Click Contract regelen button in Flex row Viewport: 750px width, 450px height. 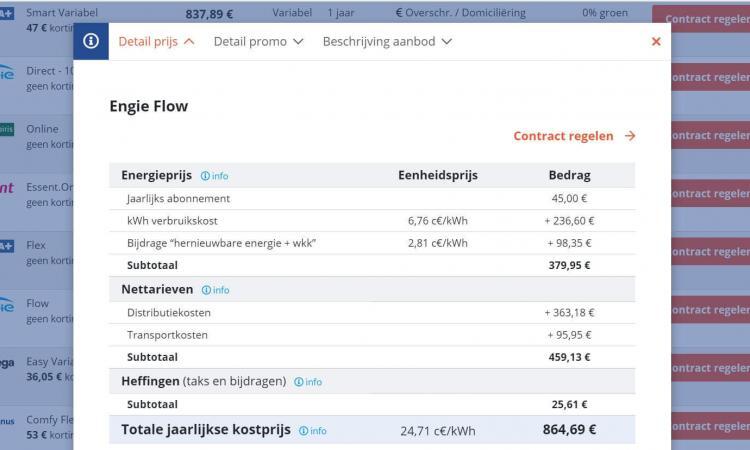[x=711, y=252]
